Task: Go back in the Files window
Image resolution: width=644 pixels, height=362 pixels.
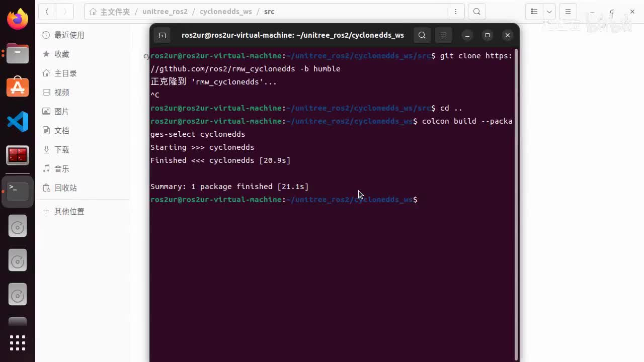Action: point(47,12)
